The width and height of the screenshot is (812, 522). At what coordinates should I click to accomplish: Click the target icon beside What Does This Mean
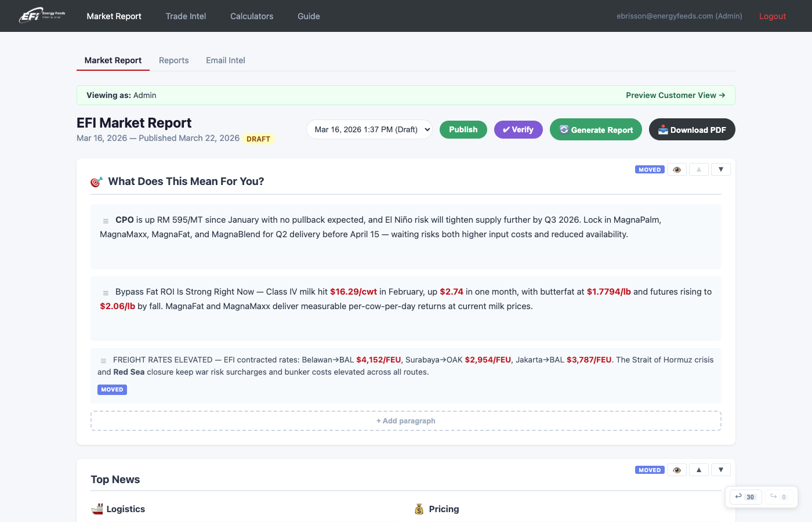pos(96,181)
